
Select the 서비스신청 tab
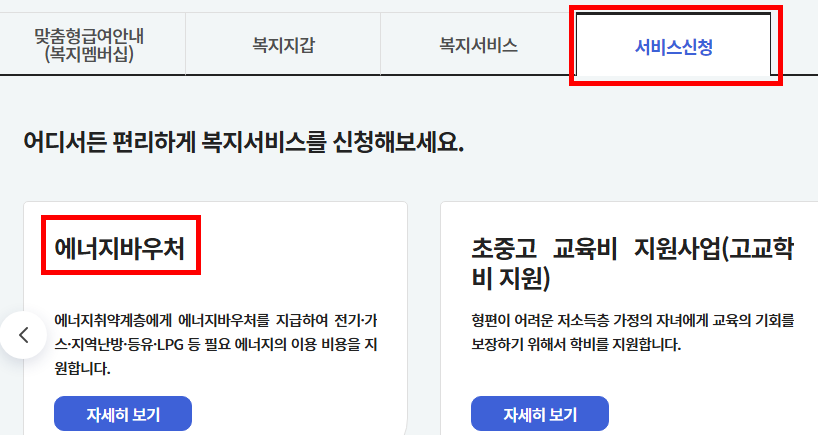point(673,46)
